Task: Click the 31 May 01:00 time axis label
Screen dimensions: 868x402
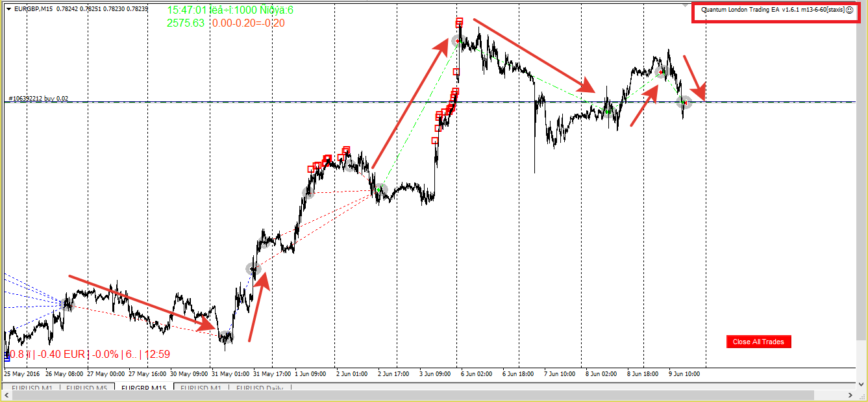Action: tap(229, 373)
